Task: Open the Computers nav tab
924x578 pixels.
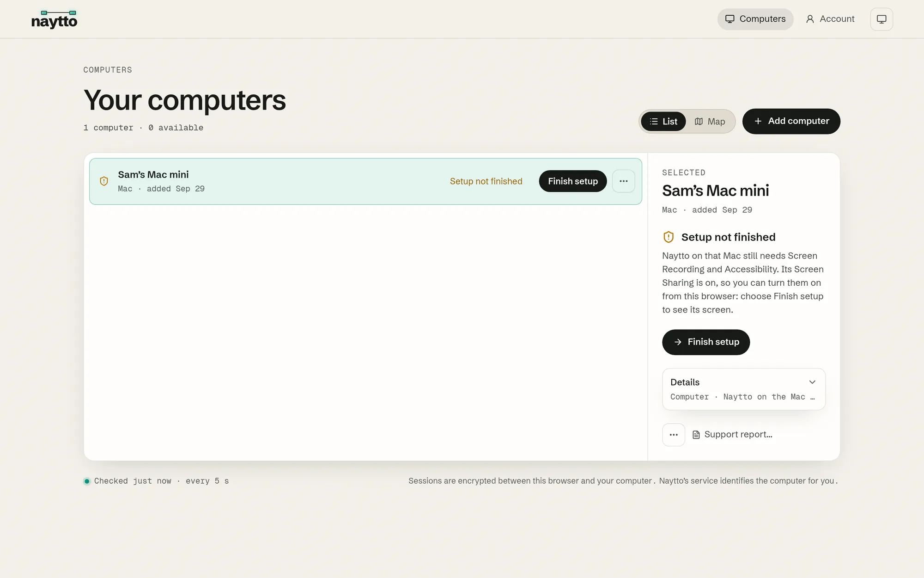Action: pyautogui.click(x=755, y=19)
